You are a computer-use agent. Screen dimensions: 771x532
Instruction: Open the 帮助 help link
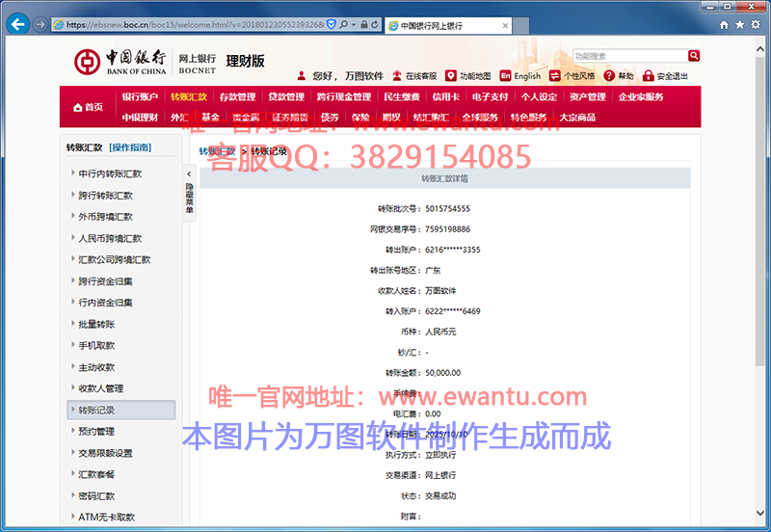click(x=619, y=76)
